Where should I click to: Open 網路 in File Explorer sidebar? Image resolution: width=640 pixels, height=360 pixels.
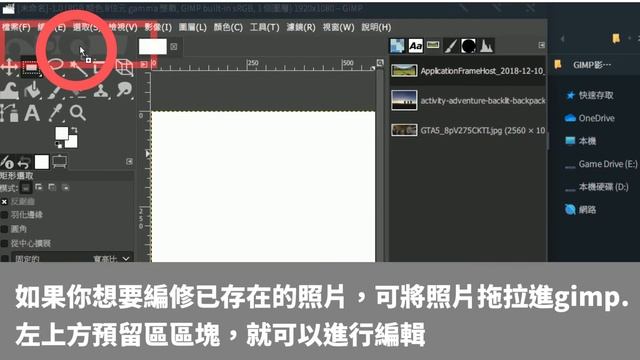click(x=581, y=210)
